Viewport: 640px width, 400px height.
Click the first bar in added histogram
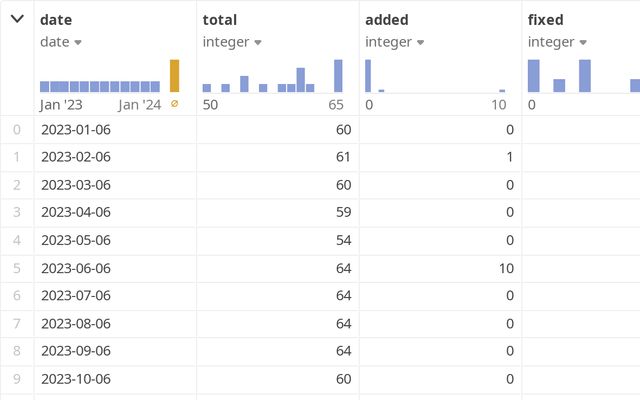(368, 76)
